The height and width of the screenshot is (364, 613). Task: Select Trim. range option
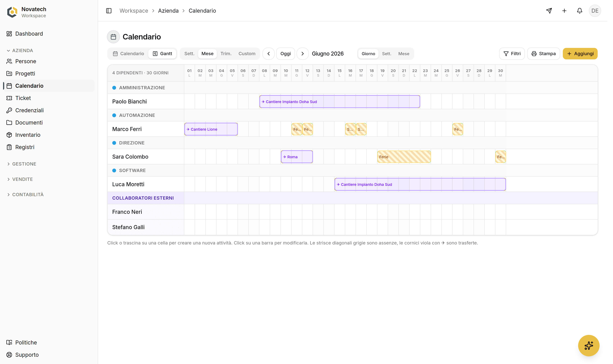click(226, 54)
